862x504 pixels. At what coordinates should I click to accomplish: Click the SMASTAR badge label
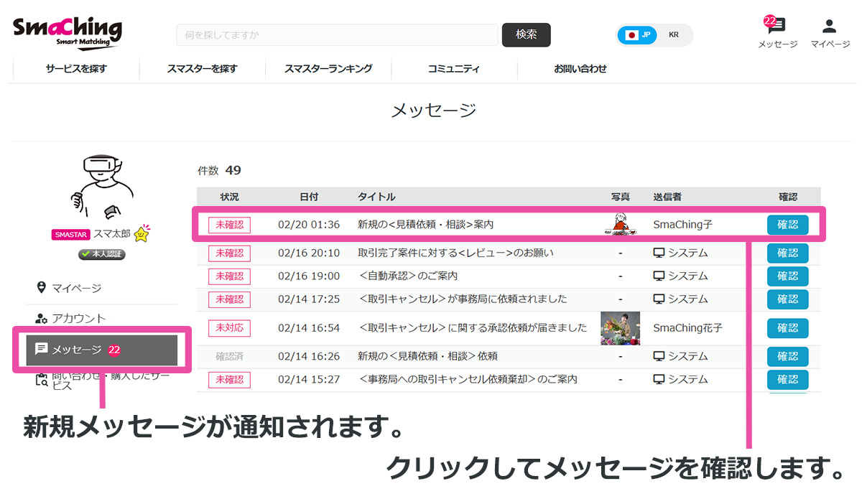click(x=71, y=235)
